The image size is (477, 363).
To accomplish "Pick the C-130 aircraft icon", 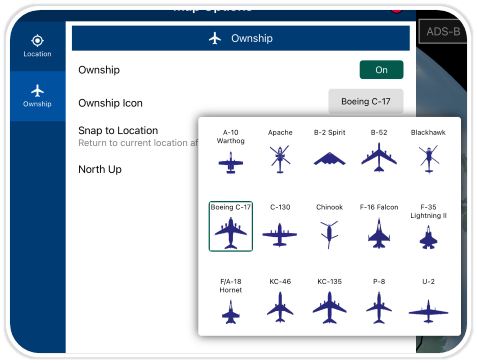I will tap(279, 235).
